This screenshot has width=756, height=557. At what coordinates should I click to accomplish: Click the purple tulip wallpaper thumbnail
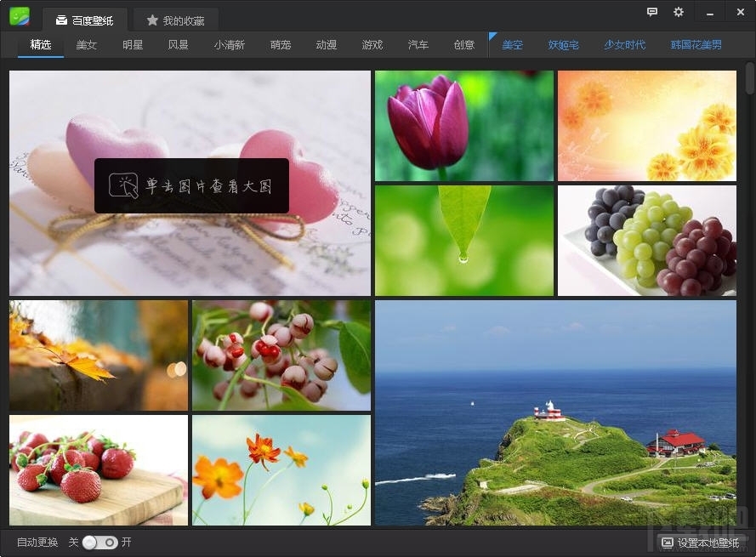tap(463, 125)
